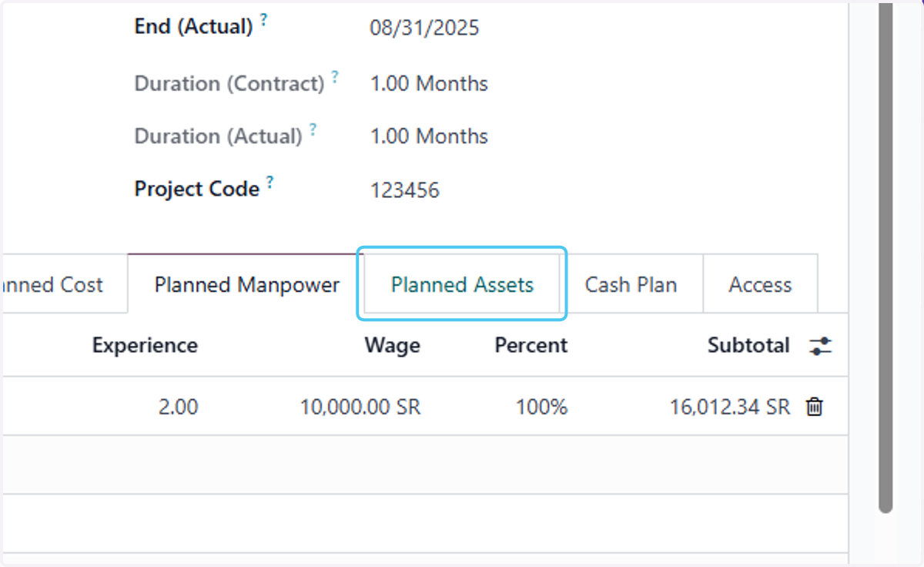
Task: Sort by the Experience column header
Action: [x=145, y=345]
